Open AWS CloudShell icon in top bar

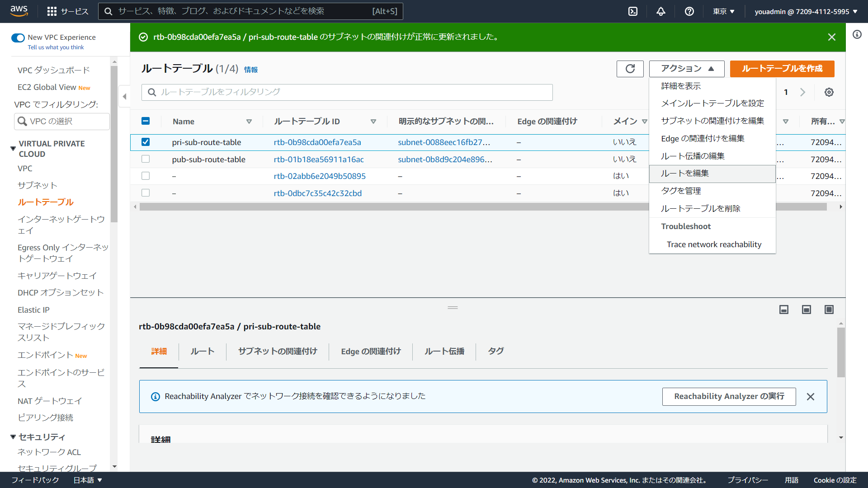coord(633,11)
